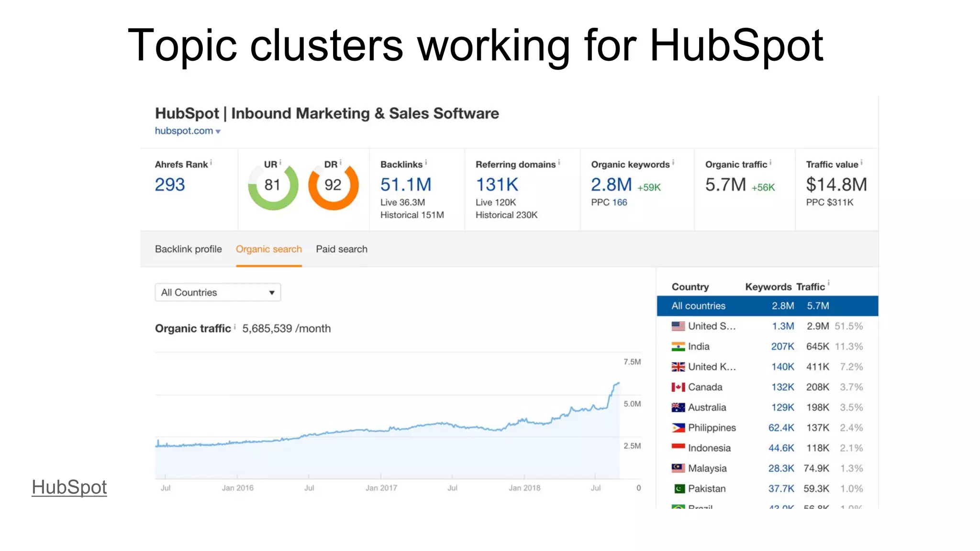This screenshot has height=551, width=980.
Task: Open the All Countries dropdown
Action: [x=218, y=292]
